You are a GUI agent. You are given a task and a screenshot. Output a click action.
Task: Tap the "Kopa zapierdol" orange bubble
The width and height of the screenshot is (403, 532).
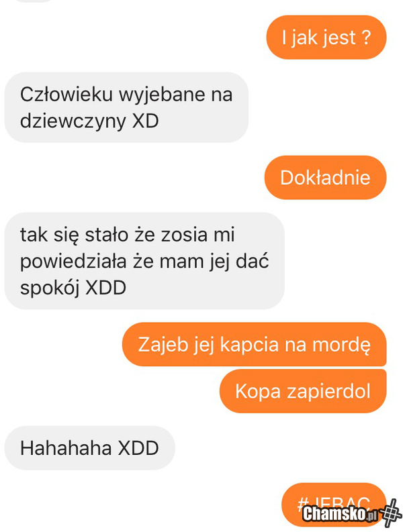pos(303,391)
